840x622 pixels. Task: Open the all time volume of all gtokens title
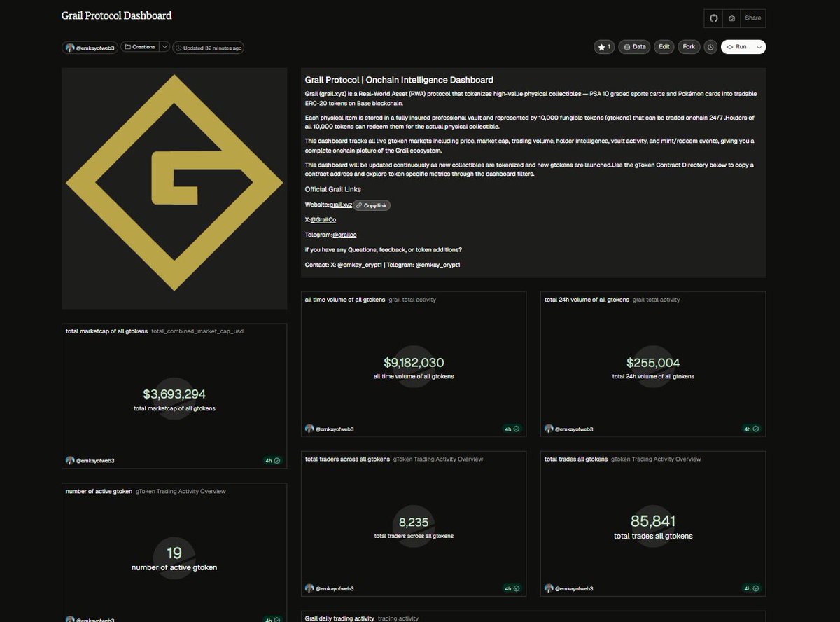tap(345, 300)
